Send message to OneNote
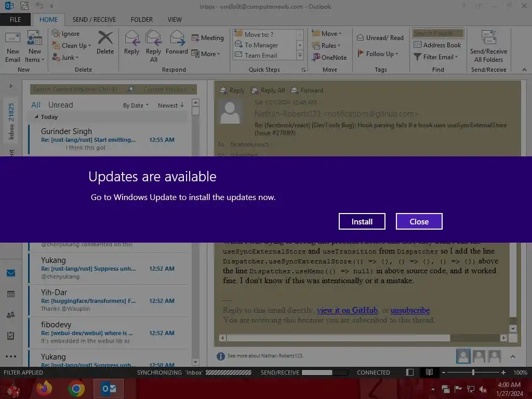532x399 pixels. pos(330,57)
